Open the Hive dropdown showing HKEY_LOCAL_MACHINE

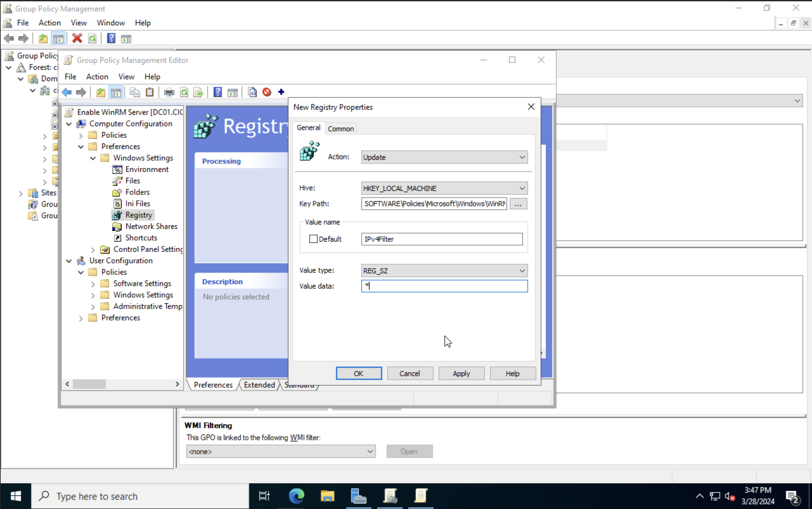tap(444, 188)
